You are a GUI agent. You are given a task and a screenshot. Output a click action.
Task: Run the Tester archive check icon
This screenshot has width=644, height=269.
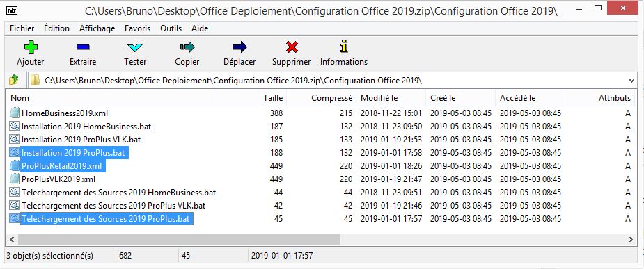[x=134, y=47]
